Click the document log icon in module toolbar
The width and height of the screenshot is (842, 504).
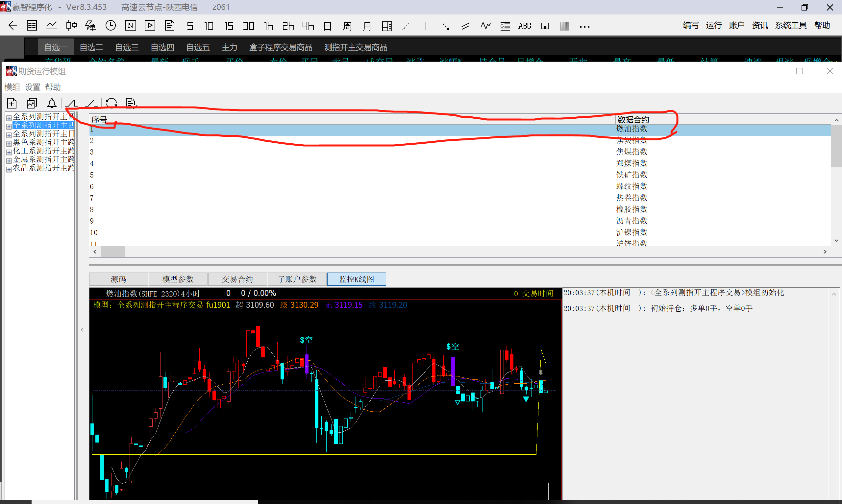pyautogui.click(x=131, y=103)
